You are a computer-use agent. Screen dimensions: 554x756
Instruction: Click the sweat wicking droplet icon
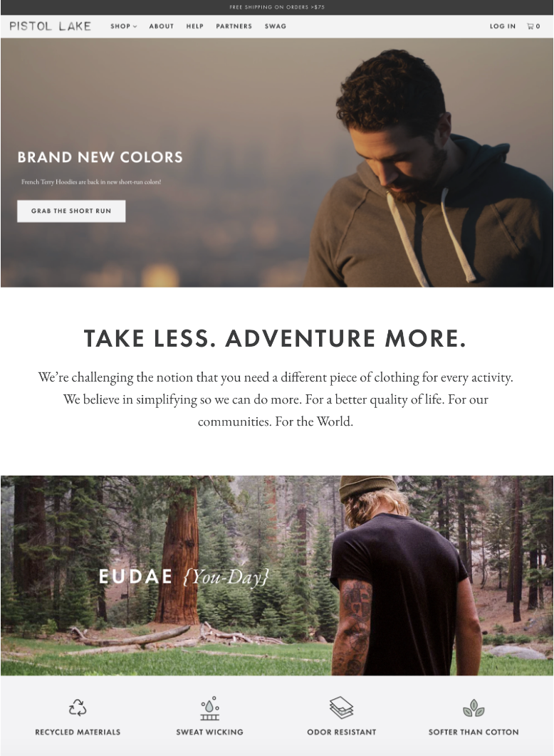(210, 708)
